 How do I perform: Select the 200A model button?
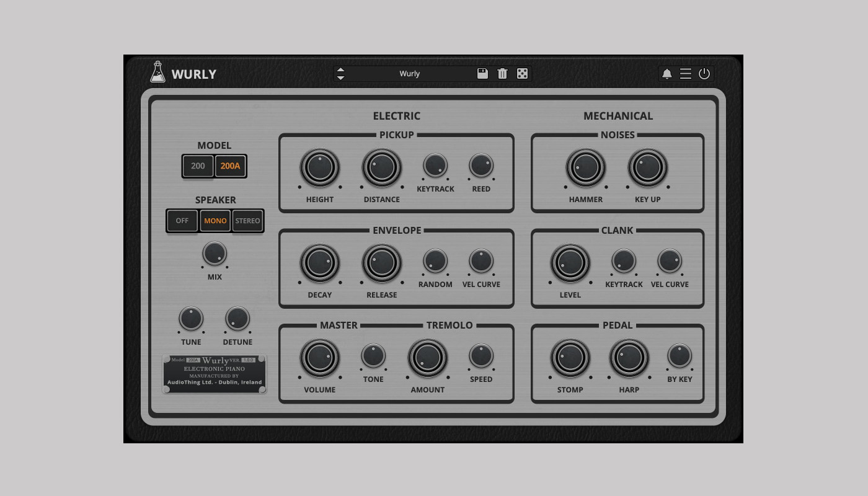(230, 166)
